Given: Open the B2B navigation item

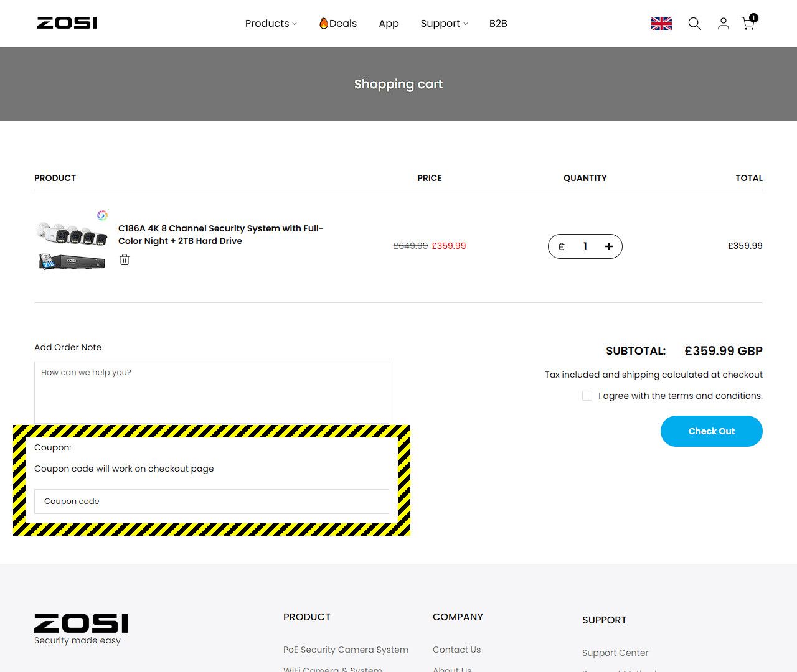Looking at the screenshot, I should [498, 23].
